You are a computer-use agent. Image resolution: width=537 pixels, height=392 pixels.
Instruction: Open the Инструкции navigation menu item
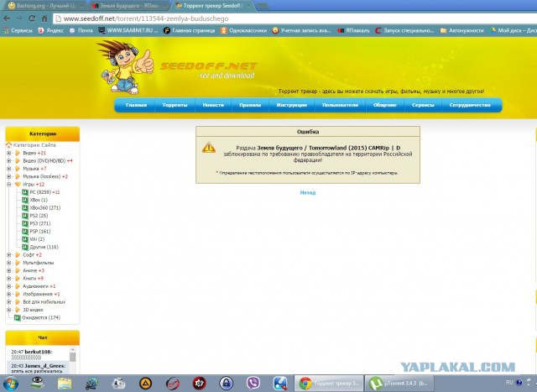tap(291, 105)
